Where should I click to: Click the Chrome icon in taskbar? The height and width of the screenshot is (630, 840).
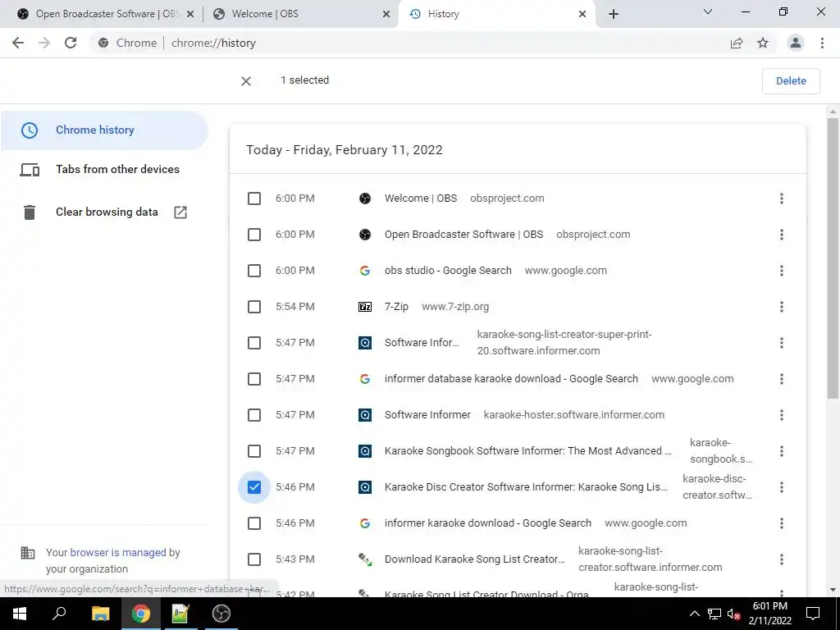coord(141,614)
